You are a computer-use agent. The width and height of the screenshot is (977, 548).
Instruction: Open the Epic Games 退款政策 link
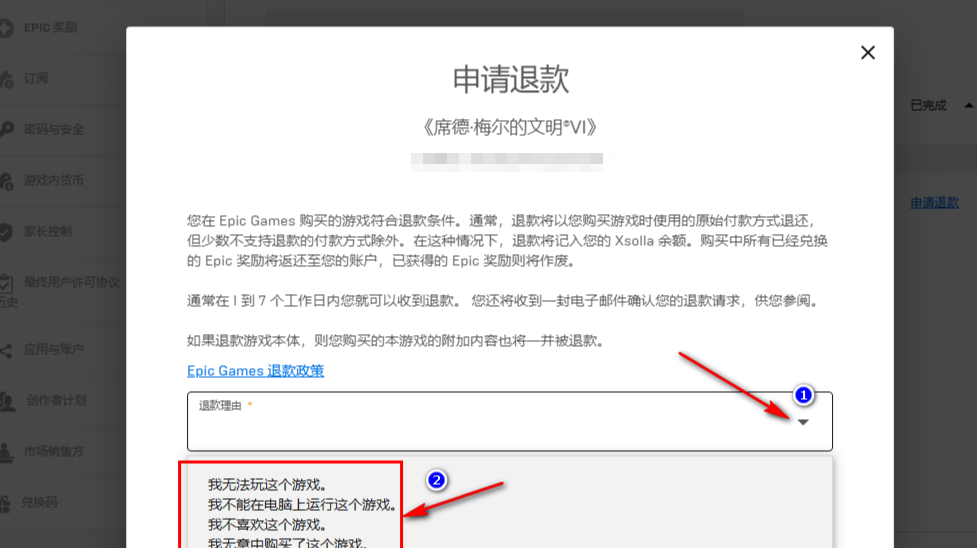tap(255, 371)
